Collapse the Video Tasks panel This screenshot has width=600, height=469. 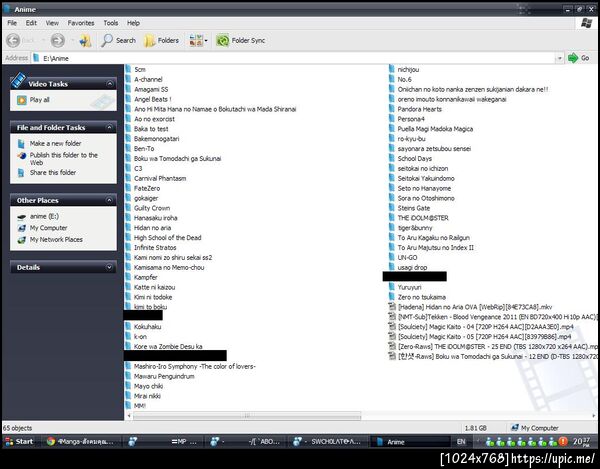[x=110, y=83]
